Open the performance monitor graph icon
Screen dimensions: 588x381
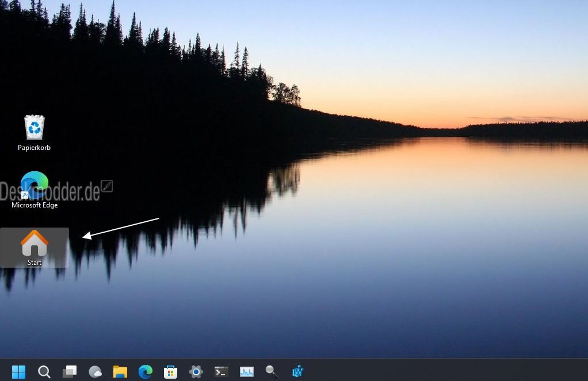click(x=246, y=372)
